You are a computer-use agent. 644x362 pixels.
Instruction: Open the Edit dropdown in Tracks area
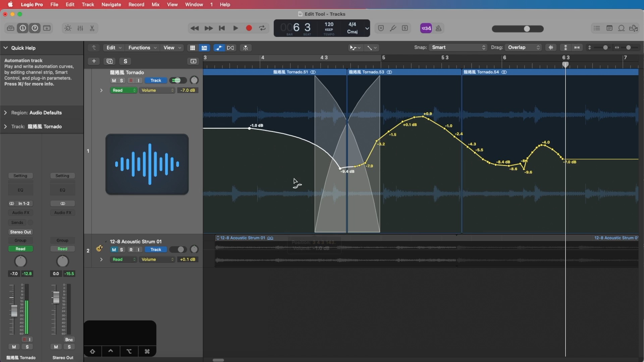coord(114,48)
